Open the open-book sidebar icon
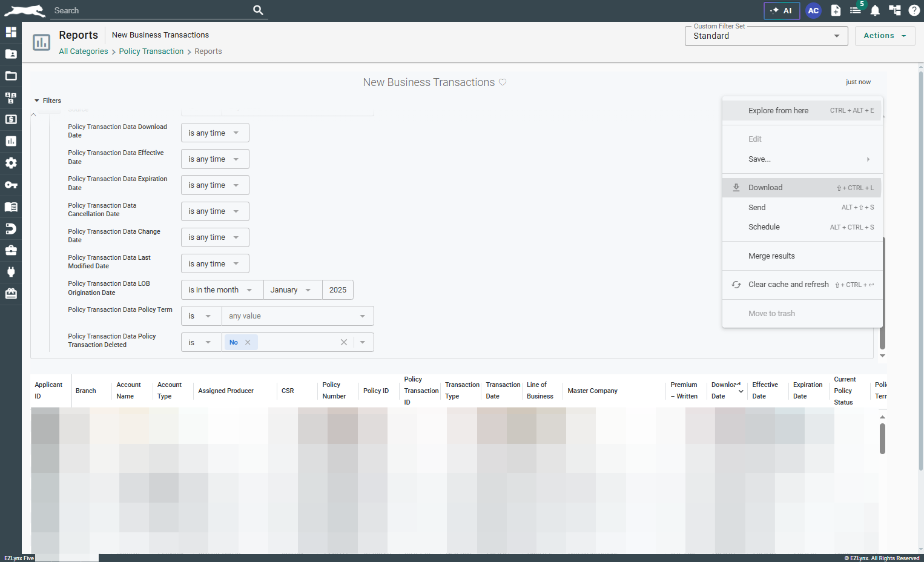 11,207
